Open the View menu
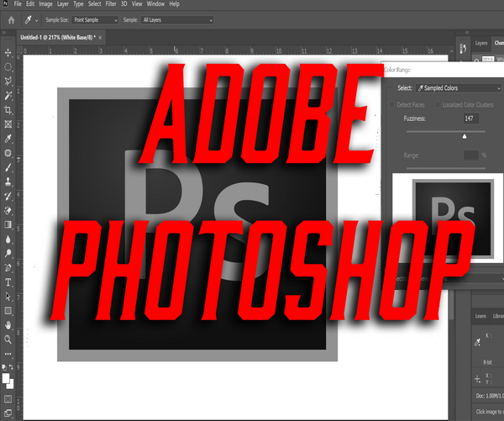504x421 pixels. click(137, 4)
